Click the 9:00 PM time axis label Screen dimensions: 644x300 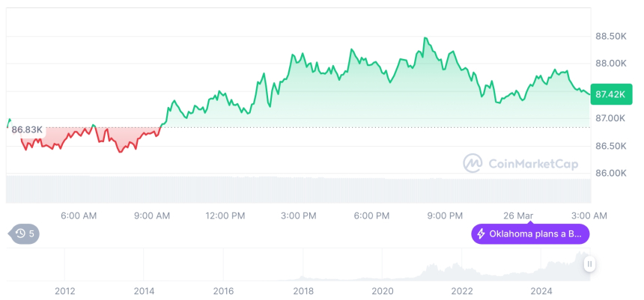coord(445,215)
